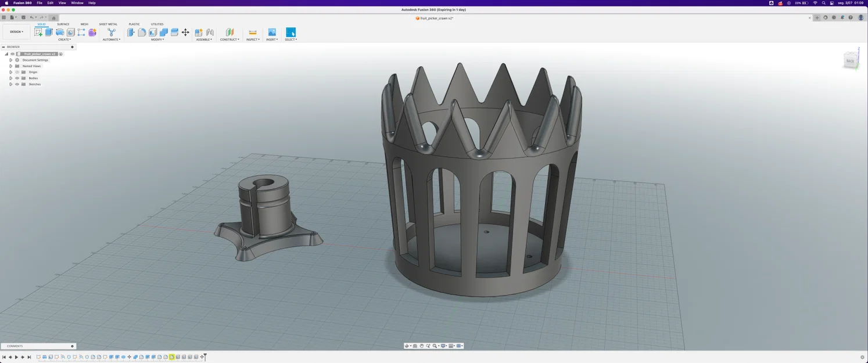The image size is (868, 363).
Task: Click the Undo arrow
Action: (32, 17)
